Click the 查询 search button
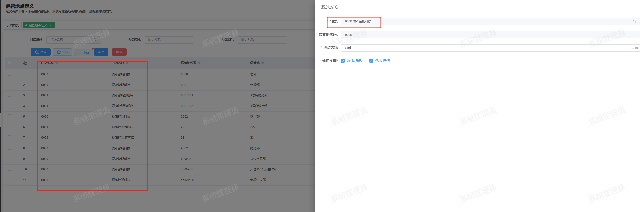The height and width of the screenshot is (212, 644). (41, 52)
